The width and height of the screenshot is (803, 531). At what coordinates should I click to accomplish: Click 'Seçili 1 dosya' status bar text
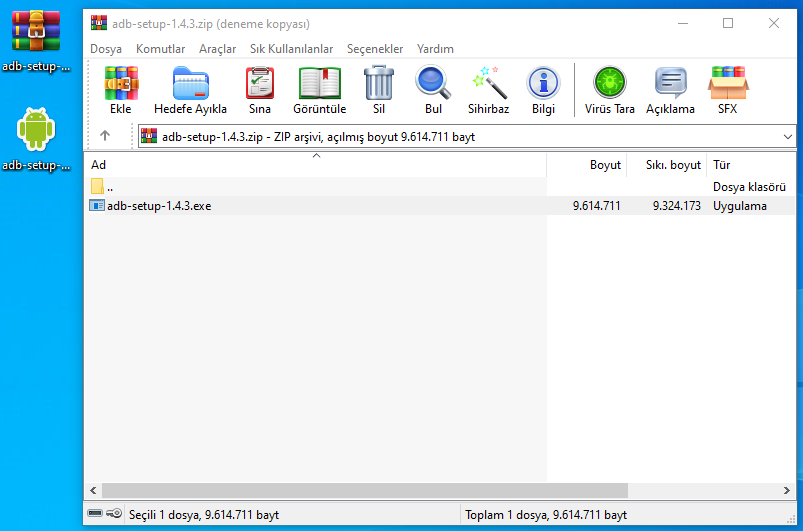[x=204, y=515]
